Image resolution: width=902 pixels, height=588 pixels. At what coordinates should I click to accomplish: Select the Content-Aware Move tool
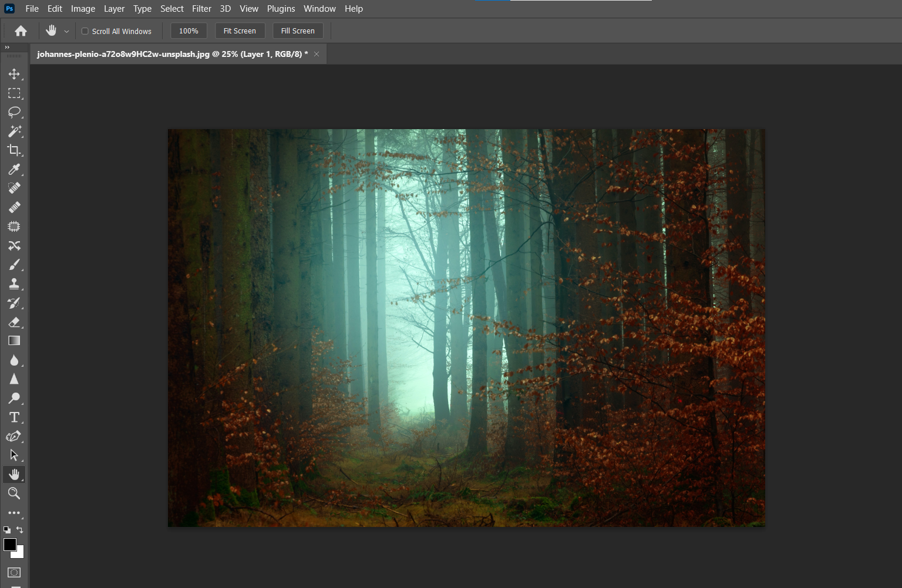tap(14, 245)
